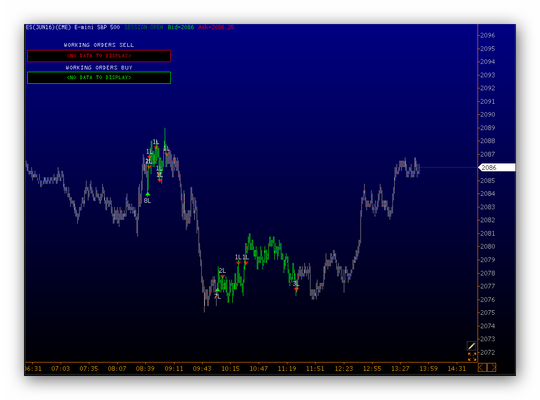The width and height of the screenshot is (540, 400).
Task: Click the red 'Ask=2086.25' text
Action: tap(216, 27)
